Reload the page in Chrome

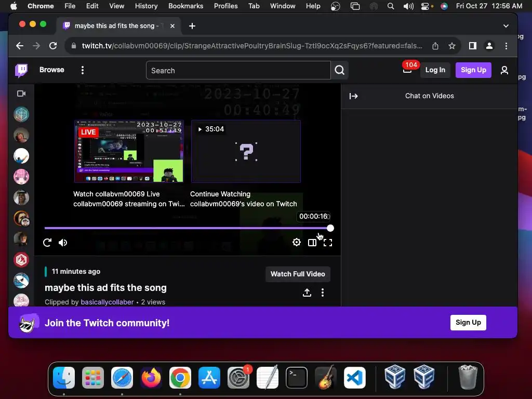[53, 46]
